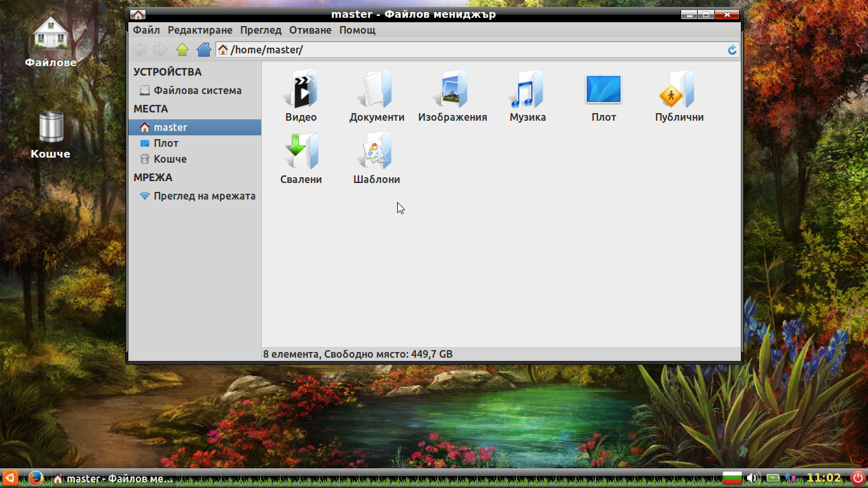Open the Редактиране menu
This screenshot has height=488, width=868.
pos(200,30)
